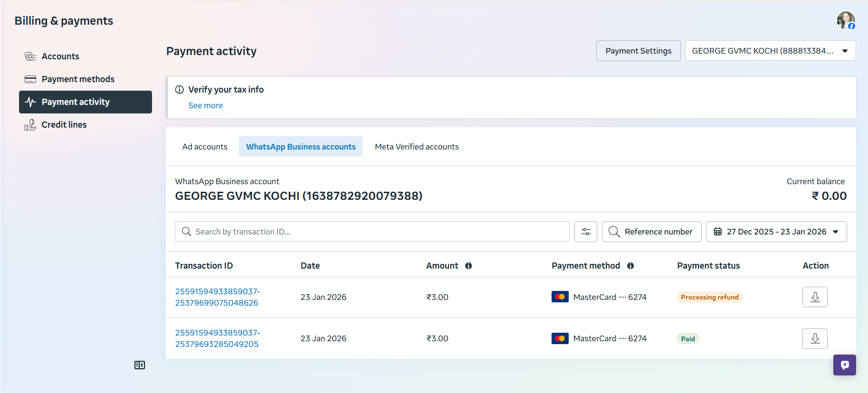Viewport: 868px width, 393px height.
Task: Open the purple chat support widget
Action: pos(844,365)
